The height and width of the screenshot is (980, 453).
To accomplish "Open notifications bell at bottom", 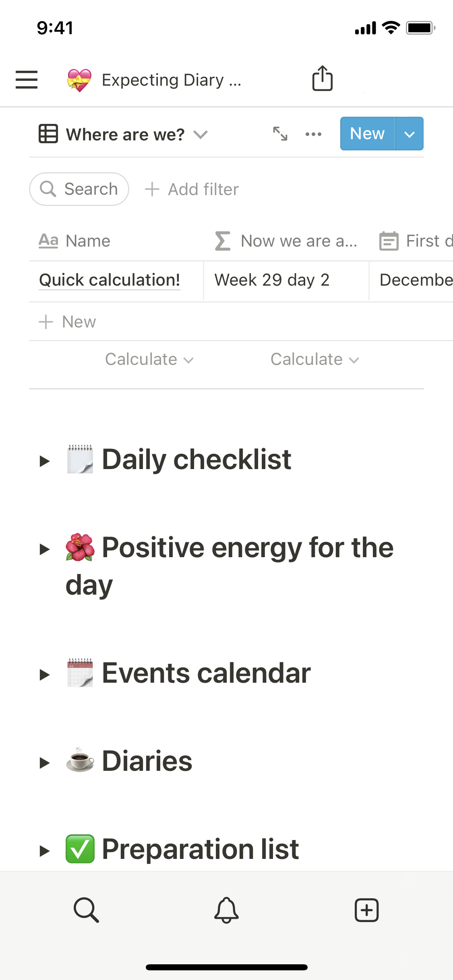I will [226, 910].
